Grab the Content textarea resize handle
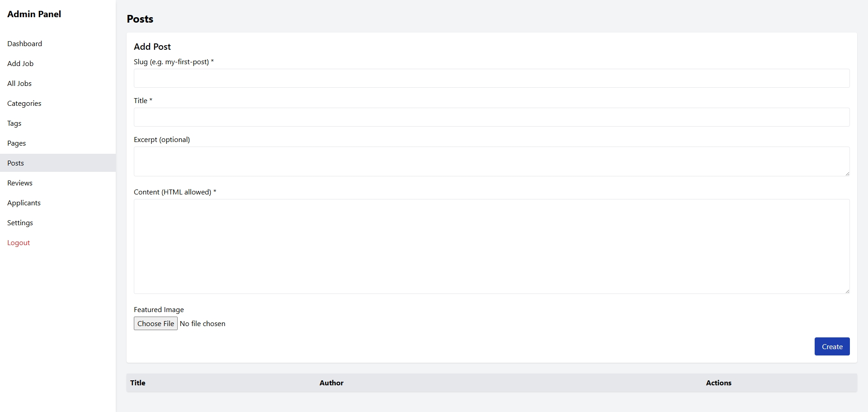Screen dimensions: 868x412 coord(847,291)
